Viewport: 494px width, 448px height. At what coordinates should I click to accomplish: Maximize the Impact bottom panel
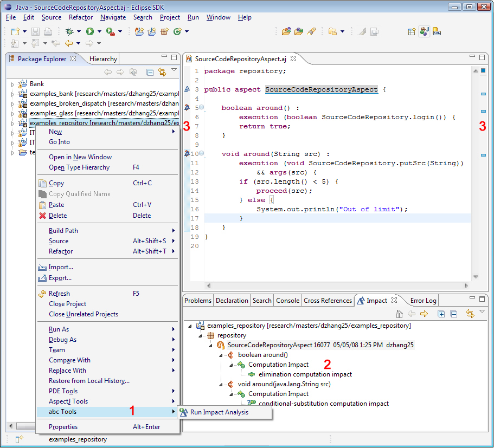click(482, 299)
